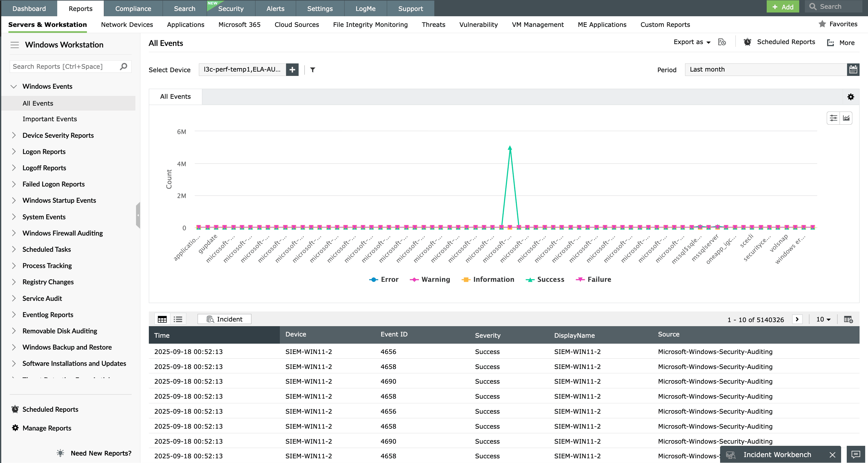868x463 pixels.
Task: Click the chart type graph icon
Action: [846, 118]
